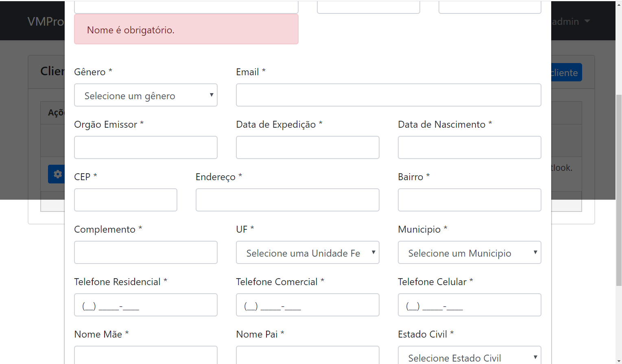Click the Telefone Celular phone field
Image resolution: width=622 pixels, height=364 pixels.
(469, 305)
